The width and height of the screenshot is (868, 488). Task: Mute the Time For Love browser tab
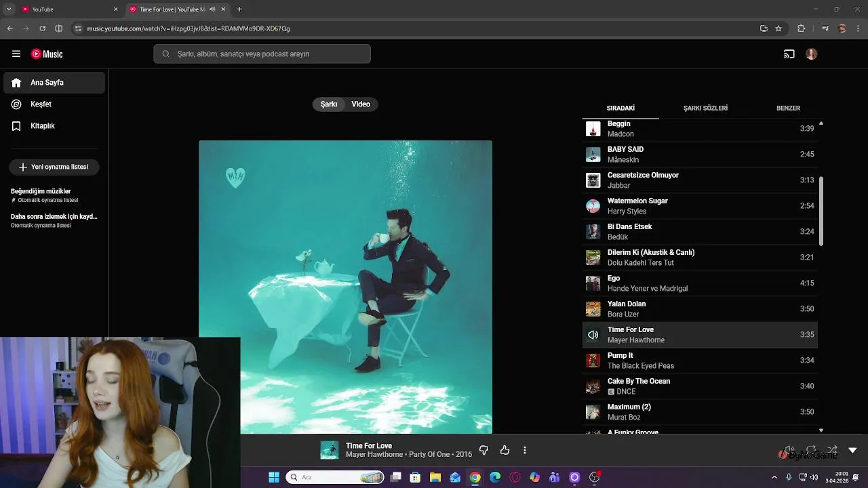(x=212, y=9)
